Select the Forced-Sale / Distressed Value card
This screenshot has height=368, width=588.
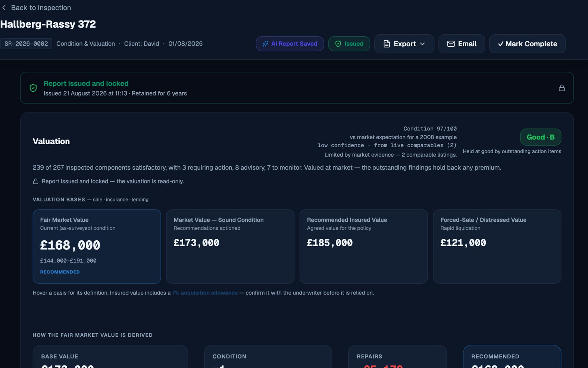point(497,246)
